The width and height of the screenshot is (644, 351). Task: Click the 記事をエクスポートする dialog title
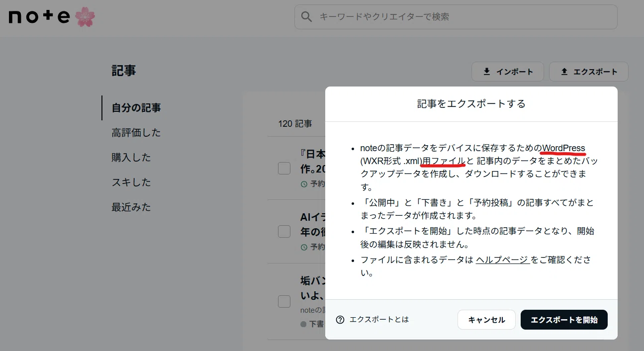(x=471, y=104)
